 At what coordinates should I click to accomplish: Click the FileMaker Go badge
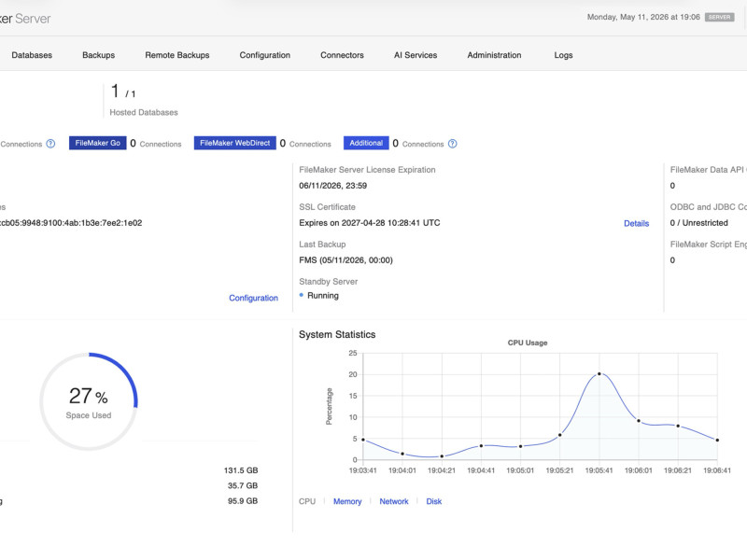[x=98, y=143]
